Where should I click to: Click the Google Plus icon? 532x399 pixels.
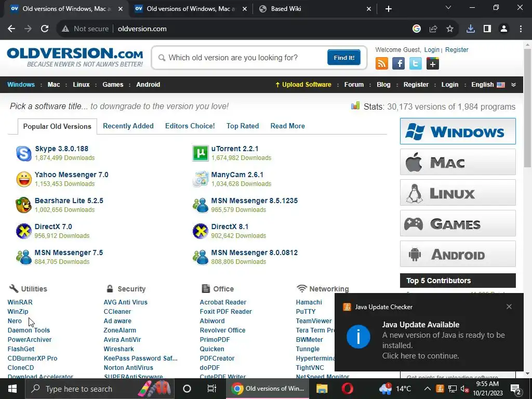click(x=433, y=63)
